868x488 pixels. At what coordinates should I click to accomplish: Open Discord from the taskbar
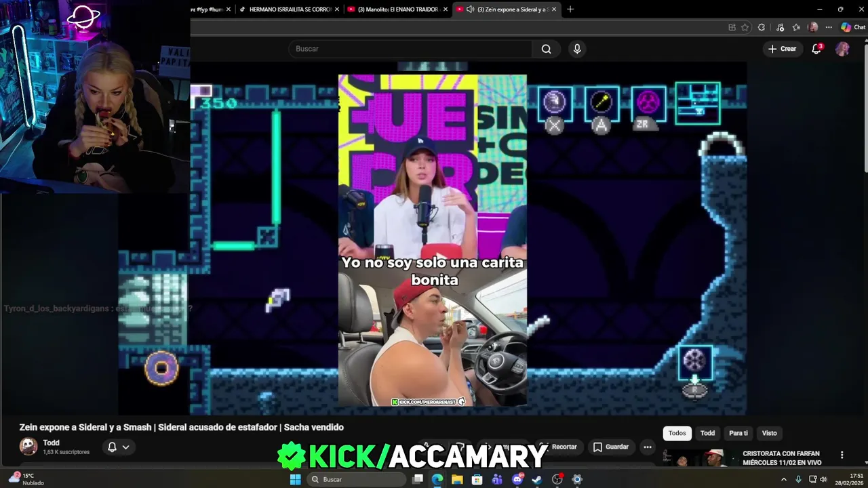[517, 479]
